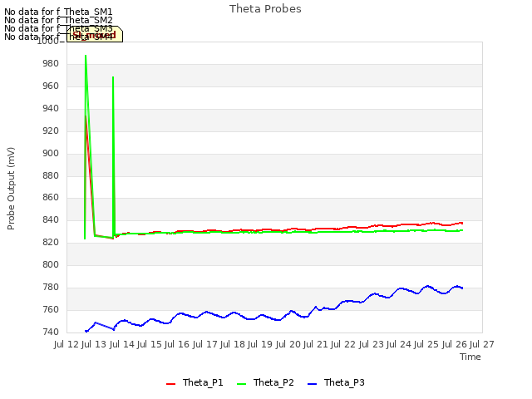
Task: Click the 900 y-axis tick label
Action: click(x=51, y=153)
